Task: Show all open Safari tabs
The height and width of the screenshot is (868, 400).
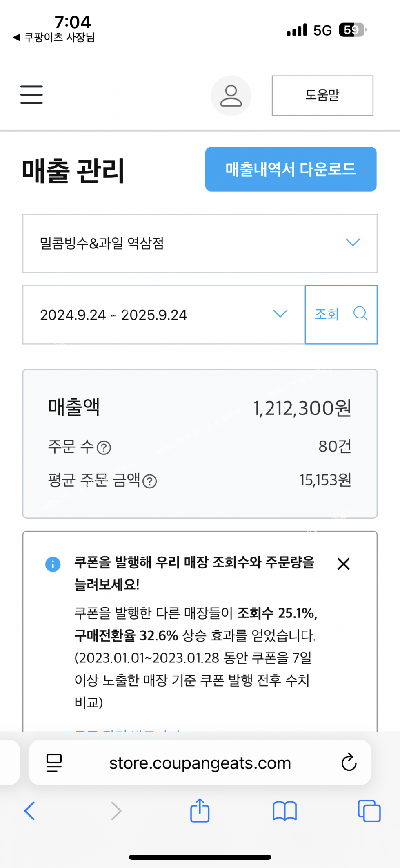Action: coord(369,811)
